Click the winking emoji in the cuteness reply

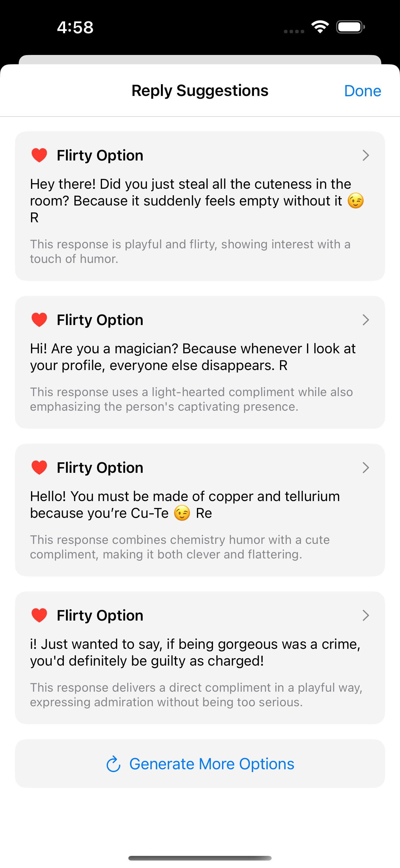coord(356,201)
